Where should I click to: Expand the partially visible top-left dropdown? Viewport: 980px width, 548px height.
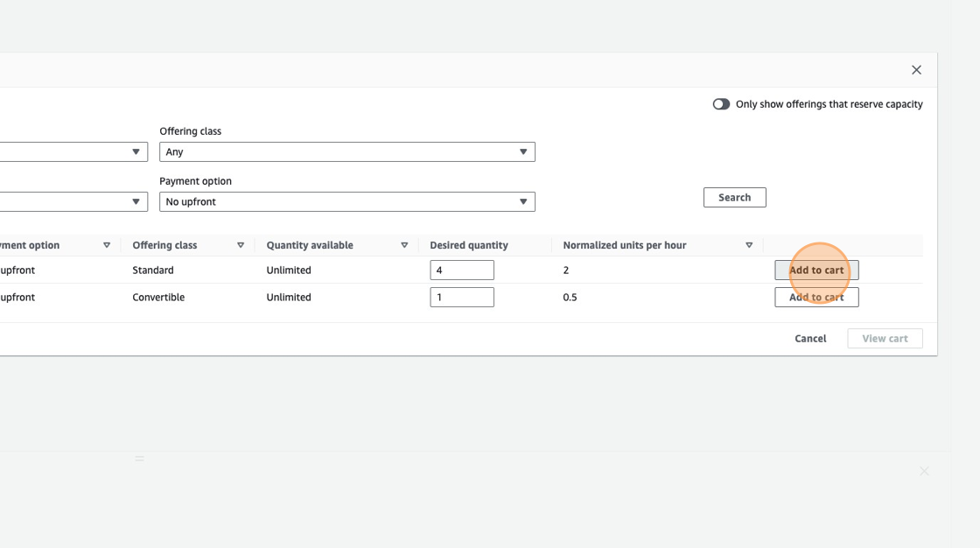pyautogui.click(x=73, y=151)
